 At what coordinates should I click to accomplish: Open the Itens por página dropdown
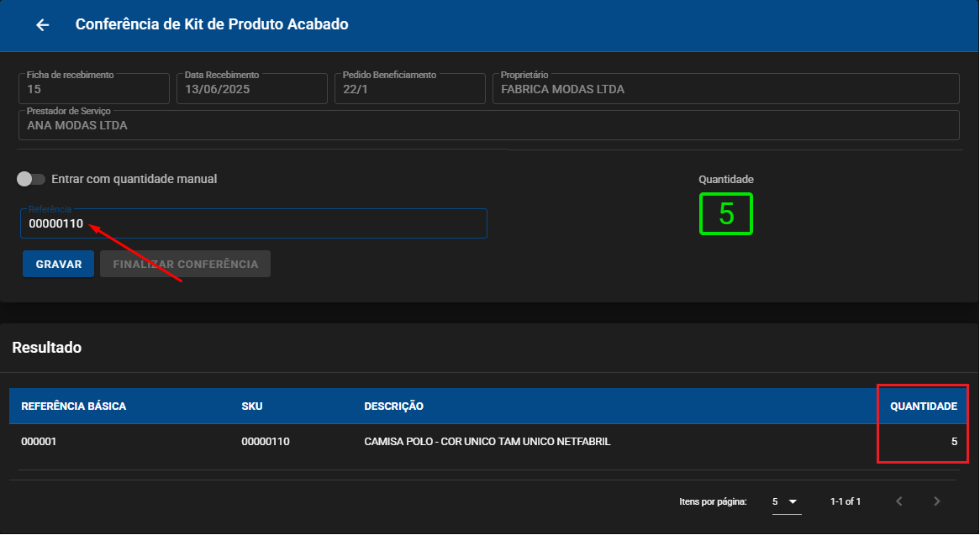786,502
